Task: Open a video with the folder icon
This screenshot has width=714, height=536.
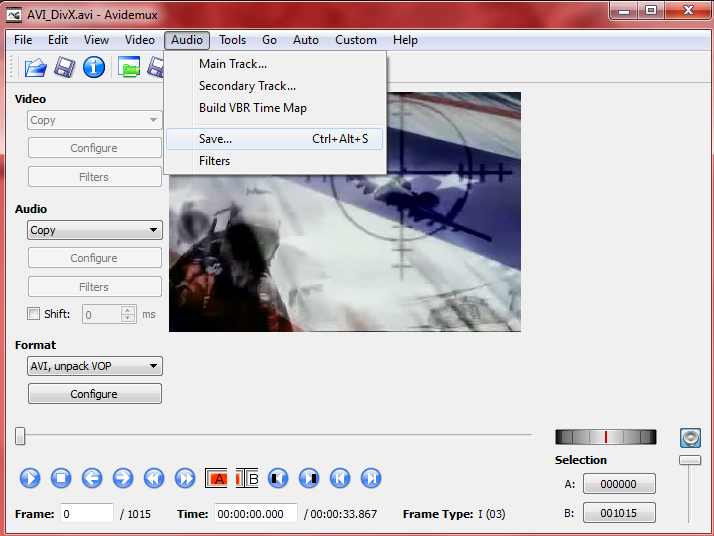Action: (x=36, y=68)
